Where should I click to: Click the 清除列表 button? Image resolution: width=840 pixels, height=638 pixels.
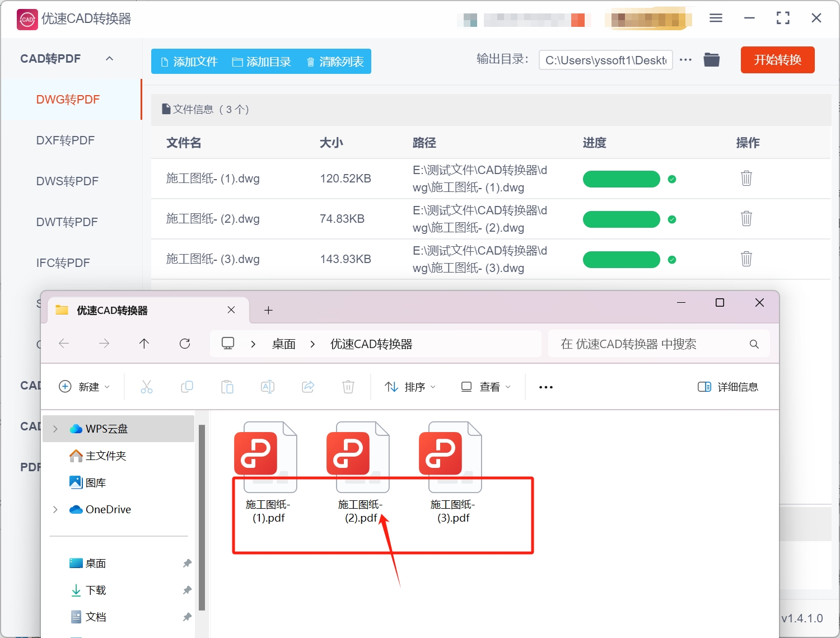335,62
